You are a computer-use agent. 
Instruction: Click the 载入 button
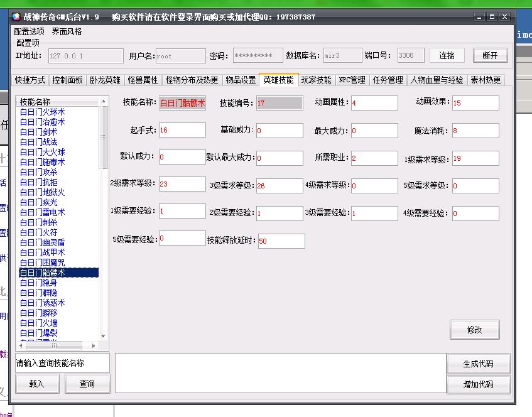point(37,384)
